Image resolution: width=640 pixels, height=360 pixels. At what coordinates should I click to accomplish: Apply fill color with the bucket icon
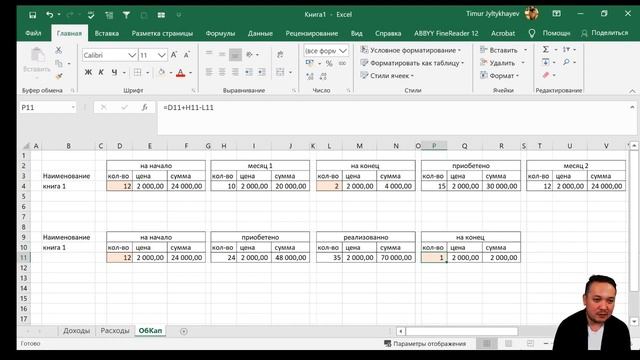point(162,72)
